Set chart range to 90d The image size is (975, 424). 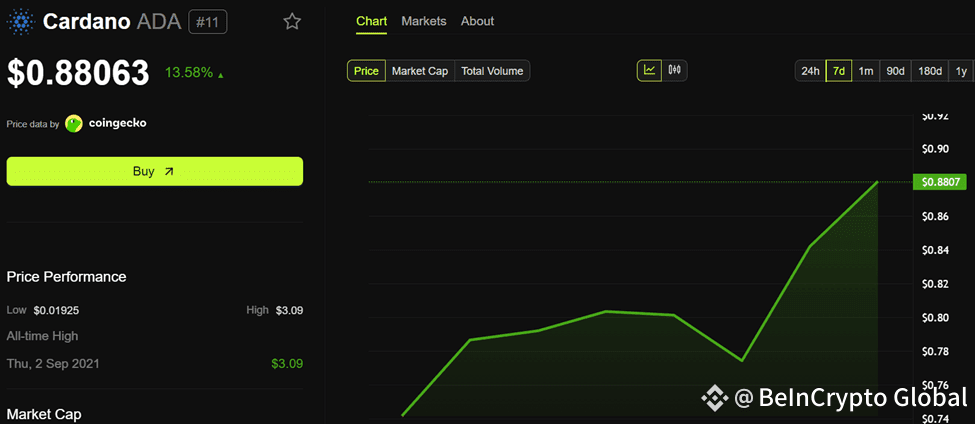pos(895,71)
